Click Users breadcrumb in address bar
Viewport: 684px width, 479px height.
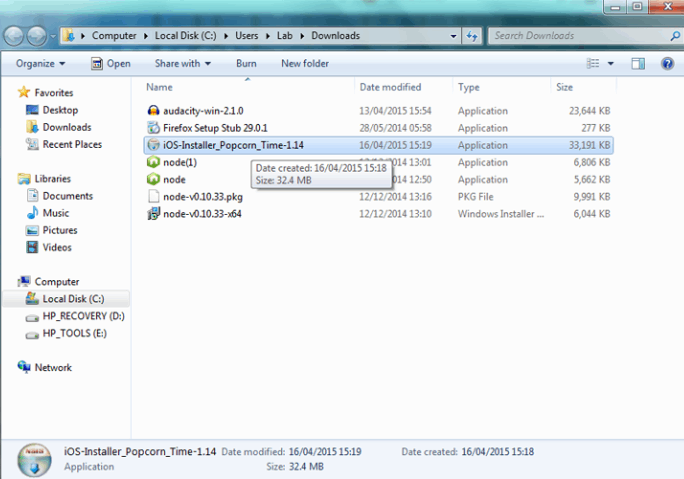coord(246,36)
